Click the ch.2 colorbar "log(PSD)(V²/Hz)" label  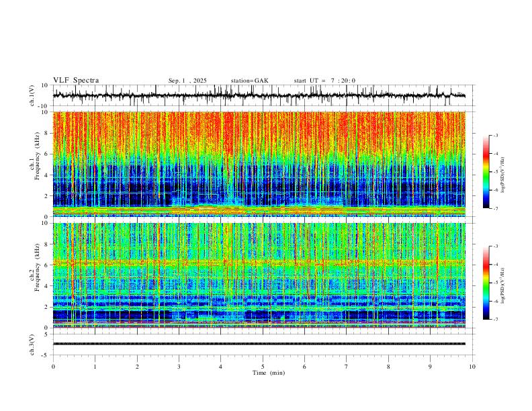click(x=503, y=286)
